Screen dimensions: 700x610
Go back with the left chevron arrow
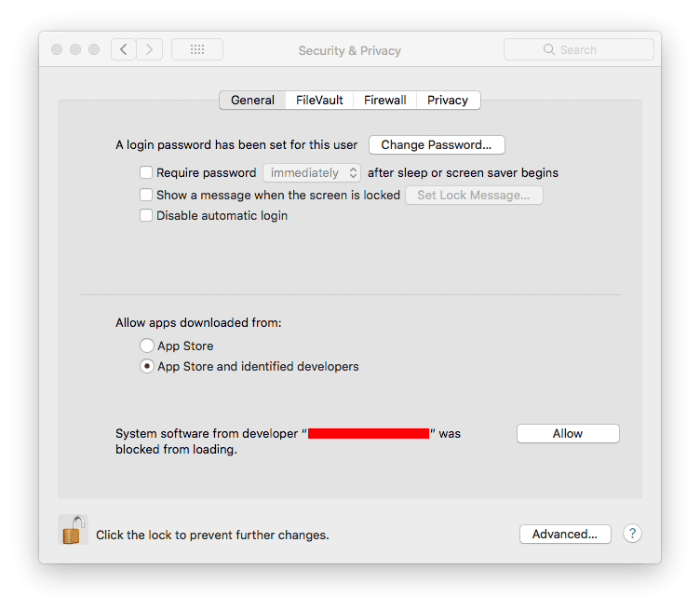coord(124,49)
